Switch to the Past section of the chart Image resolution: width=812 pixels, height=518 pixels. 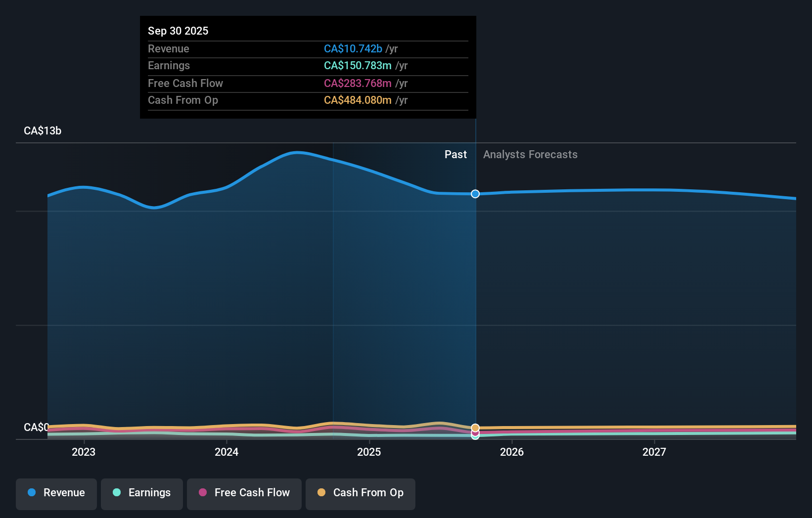tap(455, 154)
